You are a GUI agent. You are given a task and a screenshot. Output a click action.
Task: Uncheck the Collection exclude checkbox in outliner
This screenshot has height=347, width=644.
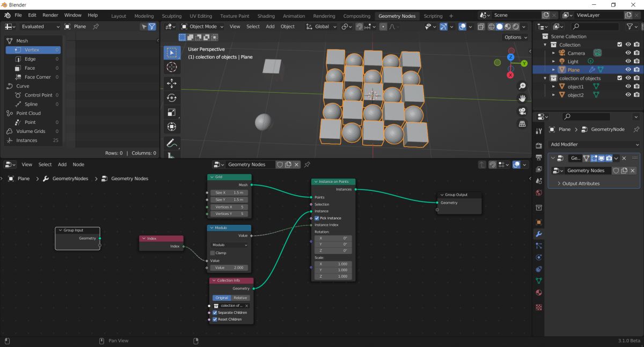pos(620,45)
